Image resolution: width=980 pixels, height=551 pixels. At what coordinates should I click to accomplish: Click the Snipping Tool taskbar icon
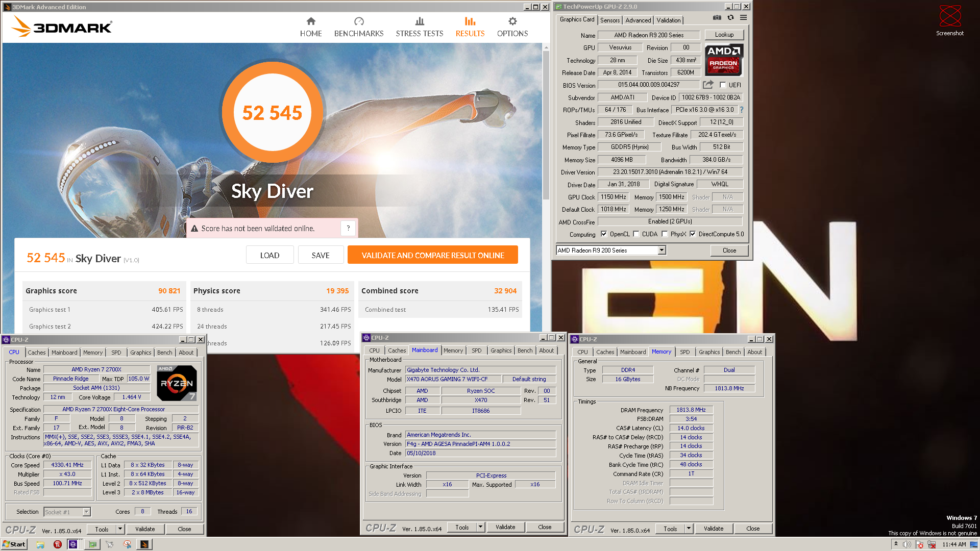pos(127,544)
